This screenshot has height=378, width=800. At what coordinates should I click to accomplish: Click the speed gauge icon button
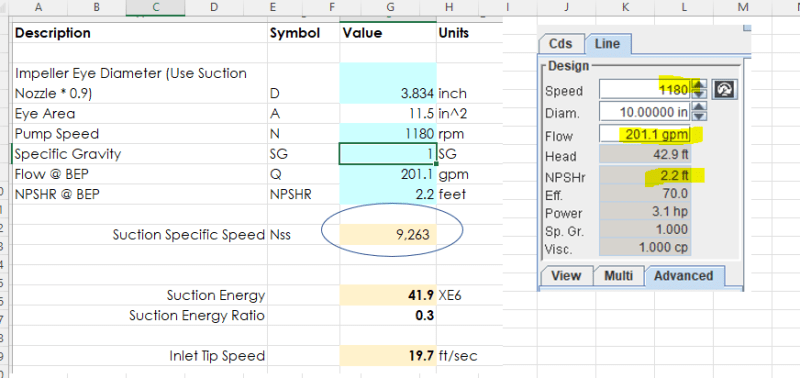click(x=724, y=90)
